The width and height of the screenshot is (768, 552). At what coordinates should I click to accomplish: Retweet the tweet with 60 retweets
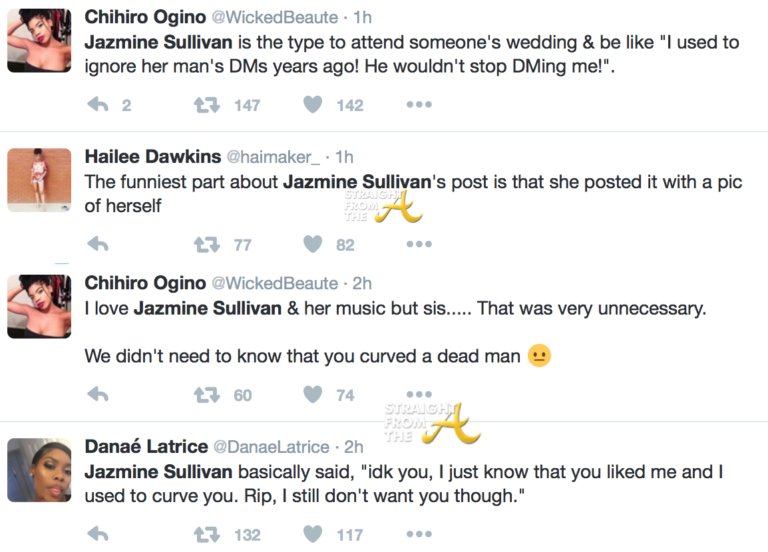point(207,395)
